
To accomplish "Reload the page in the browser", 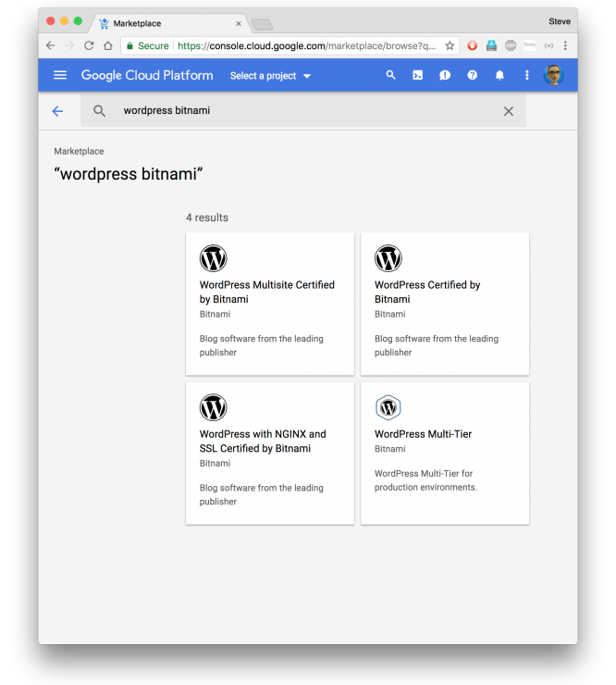I will 89,45.
